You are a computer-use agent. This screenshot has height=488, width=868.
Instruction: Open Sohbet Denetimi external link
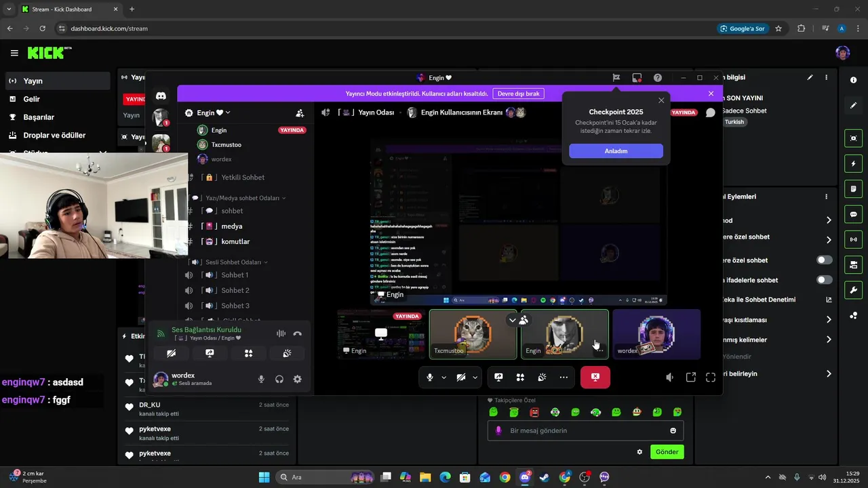tap(829, 300)
